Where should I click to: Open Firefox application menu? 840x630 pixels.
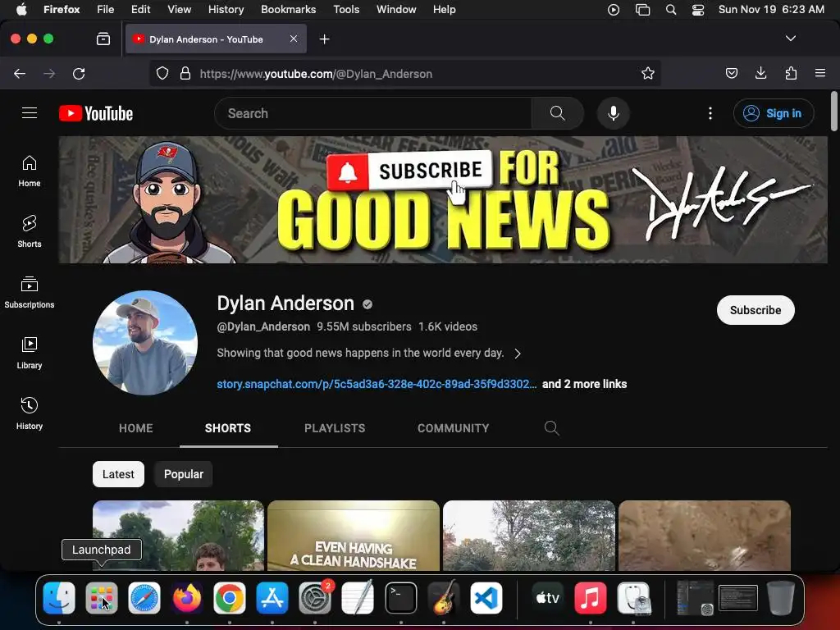(820, 73)
